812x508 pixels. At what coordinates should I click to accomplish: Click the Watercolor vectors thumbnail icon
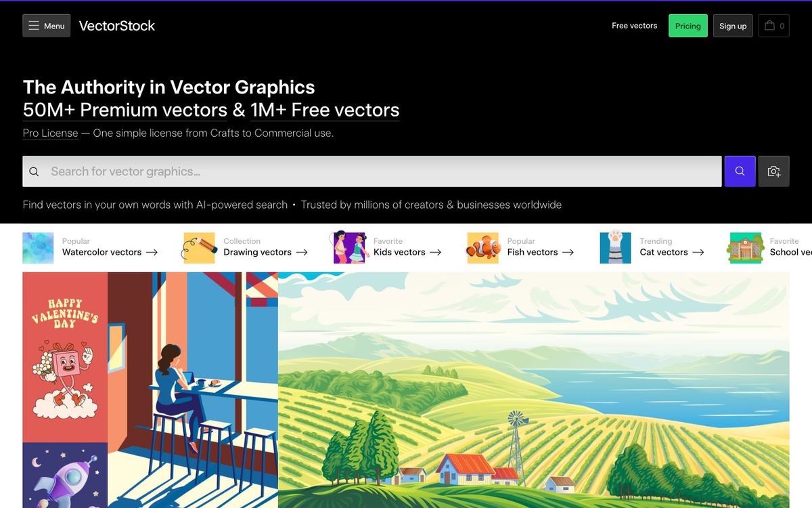point(38,248)
